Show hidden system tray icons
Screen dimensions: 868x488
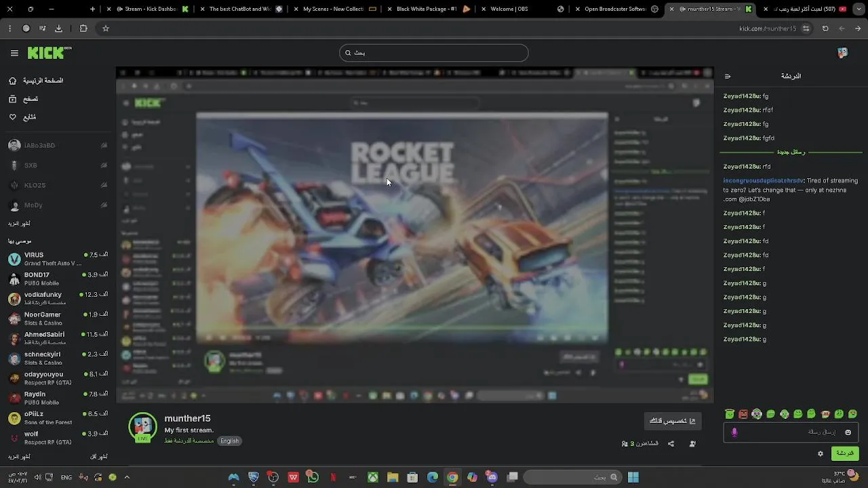point(127,477)
